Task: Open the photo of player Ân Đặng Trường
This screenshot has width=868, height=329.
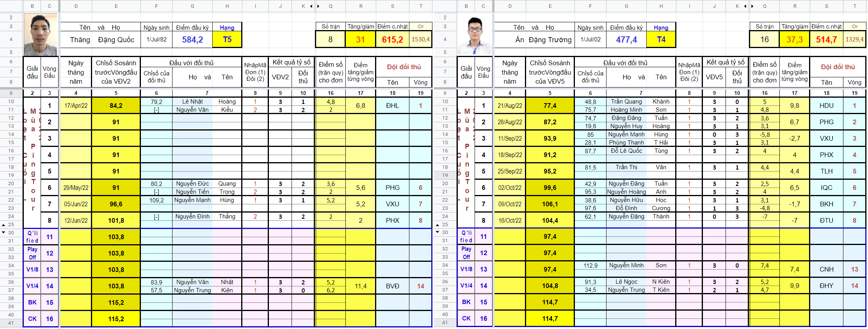Action: pyautogui.click(x=475, y=36)
